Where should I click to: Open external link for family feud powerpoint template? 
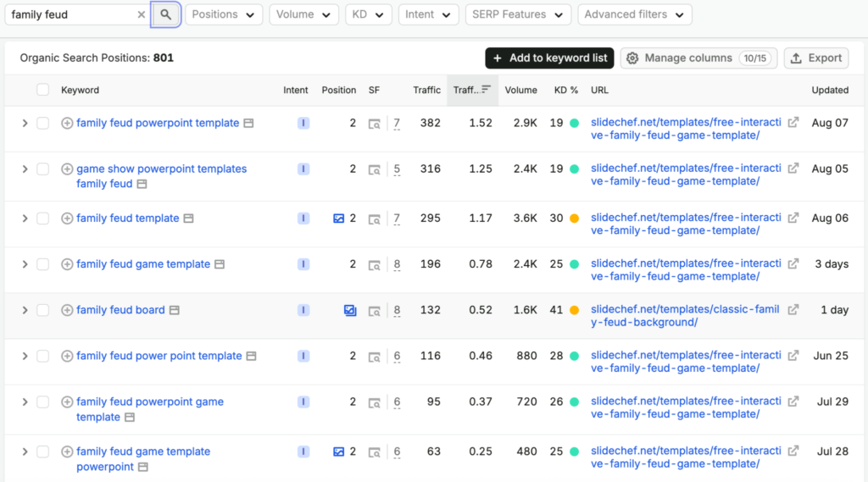pyautogui.click(x=793, y=122)
